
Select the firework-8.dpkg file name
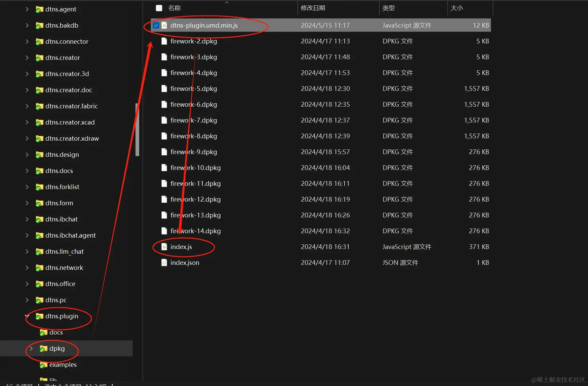click(x=194, y=136)
